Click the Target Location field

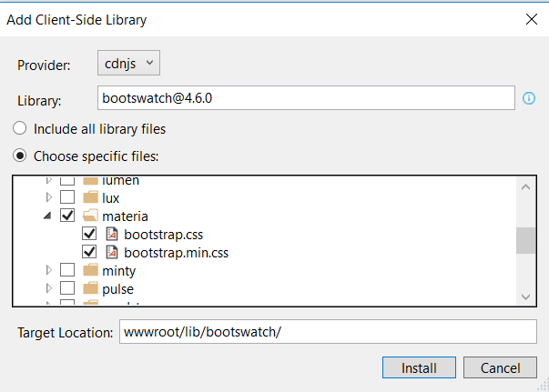(328, 331)
